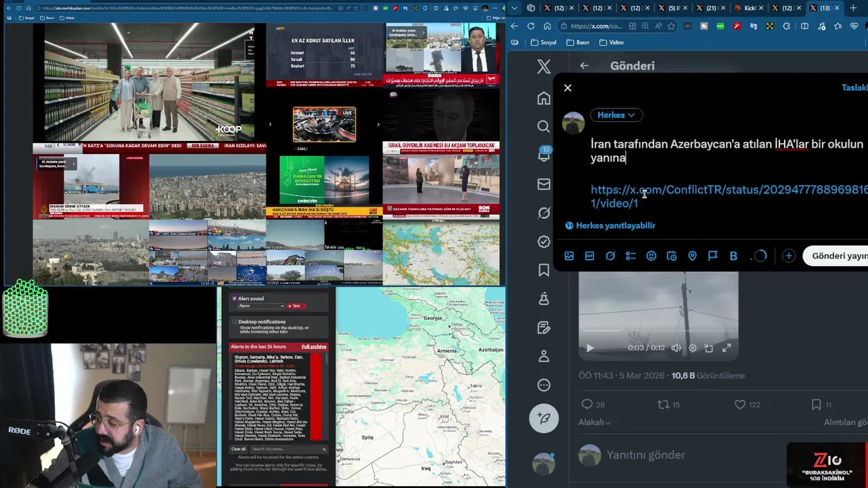
Task: Open the Alarm sound dropdown
Action: tap(261, 306)
